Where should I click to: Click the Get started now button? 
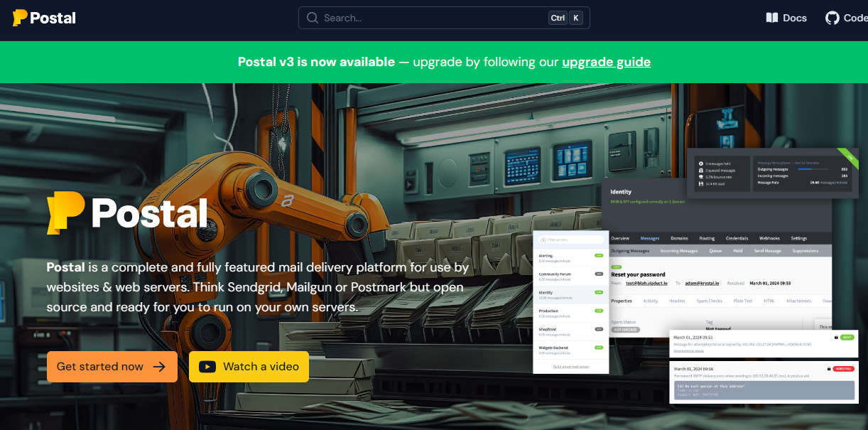[112, 367]
